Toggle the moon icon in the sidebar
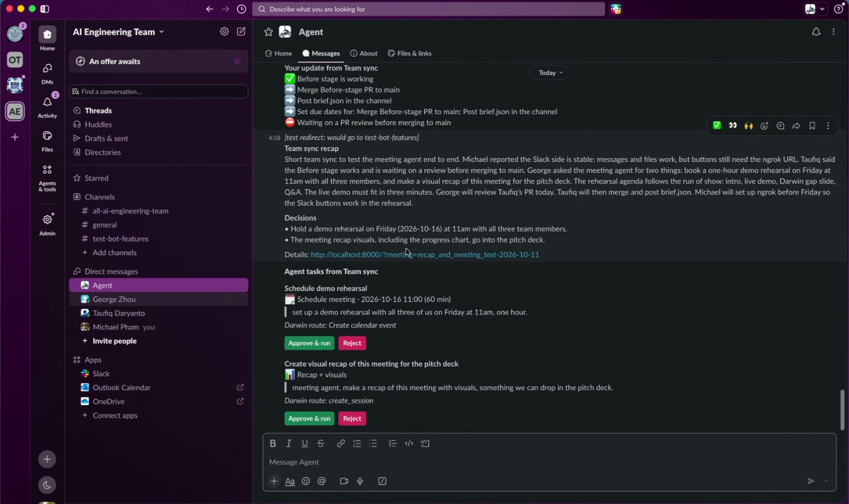 tap(47, 485)
